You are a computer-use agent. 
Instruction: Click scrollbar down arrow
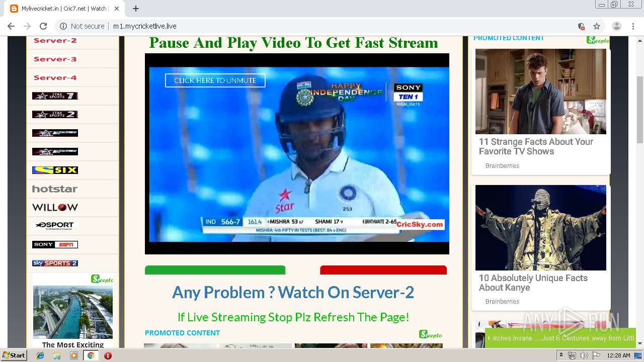coord(640,344)
